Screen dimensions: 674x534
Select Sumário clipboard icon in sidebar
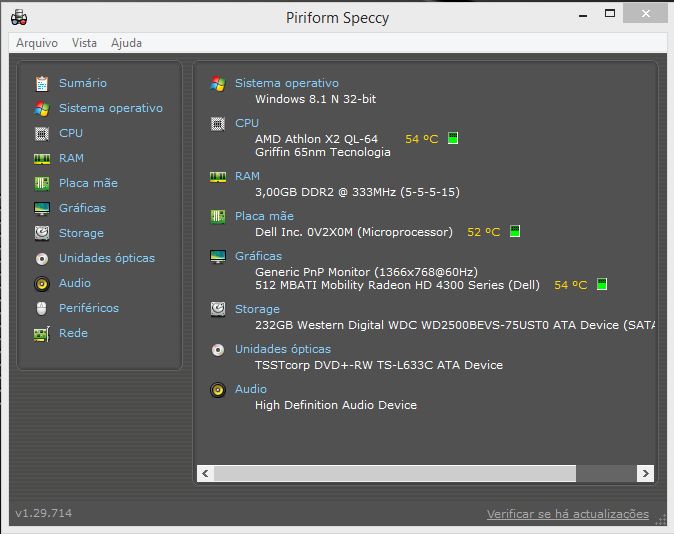[x=42, y=83]
